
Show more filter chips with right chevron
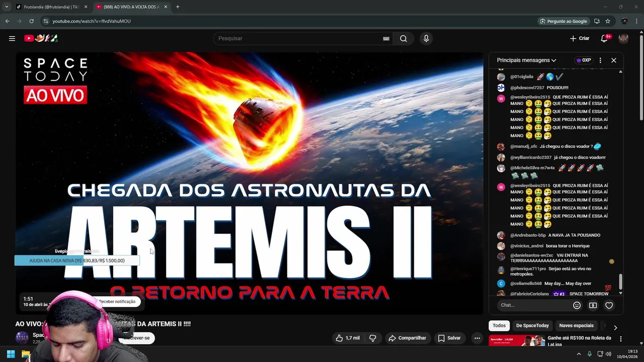pyautogui.click(x=615, y=327)
